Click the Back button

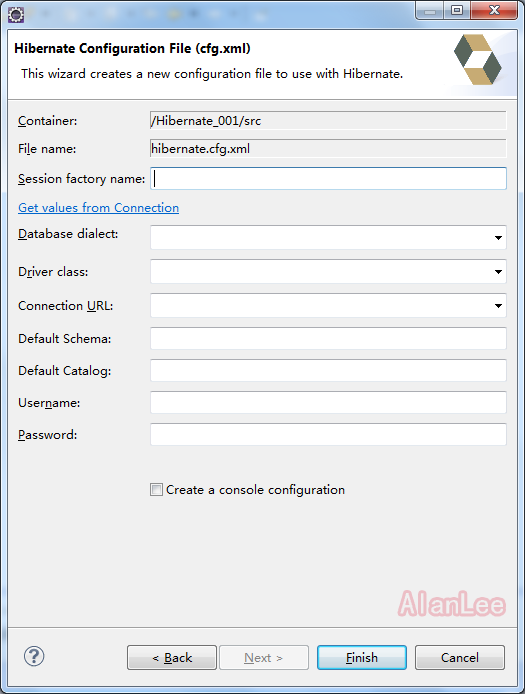coord(172,658)
